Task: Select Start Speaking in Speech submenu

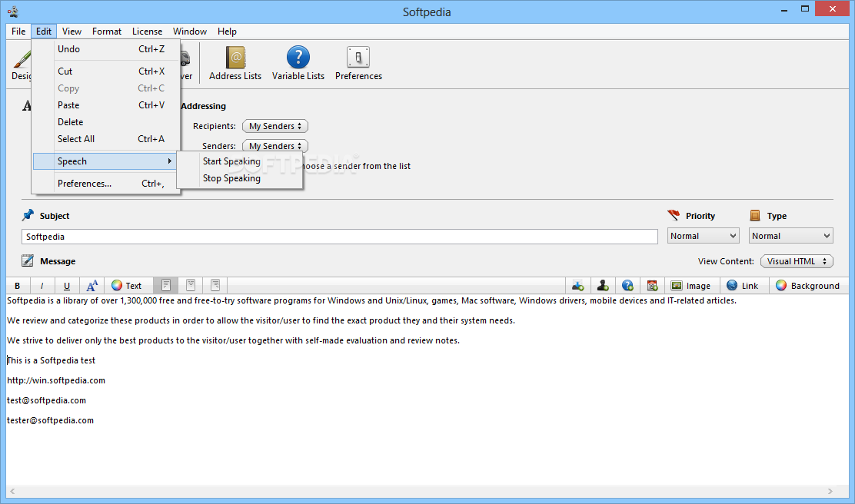Action: coord(239,161)
